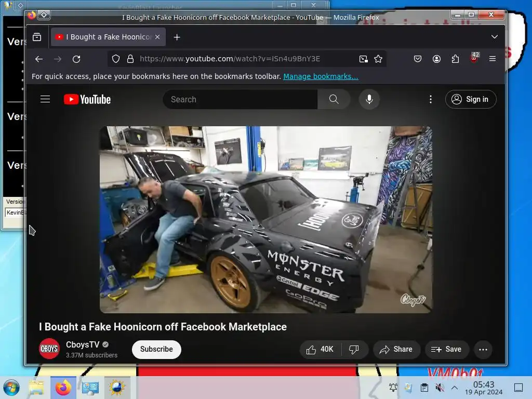Click the 3.37M subscribers text
Viewport: 532px width, 399px height.
(x=91, y=355)
